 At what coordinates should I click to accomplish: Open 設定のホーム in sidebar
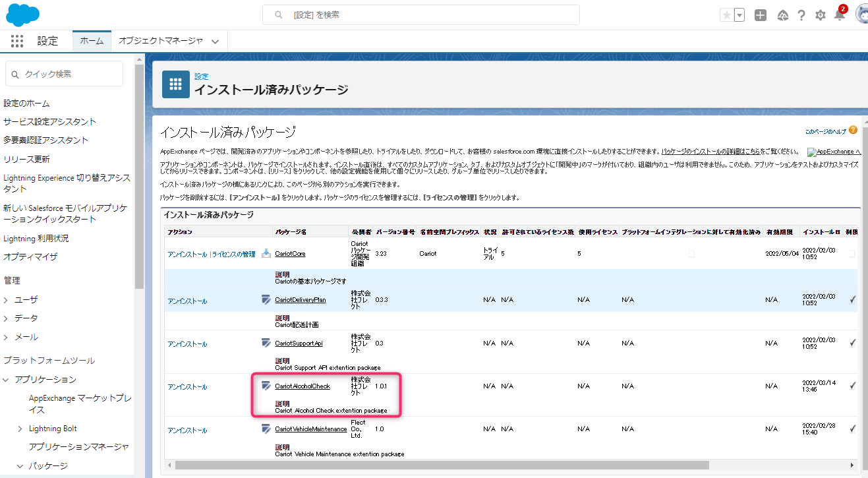coord(26,104)
